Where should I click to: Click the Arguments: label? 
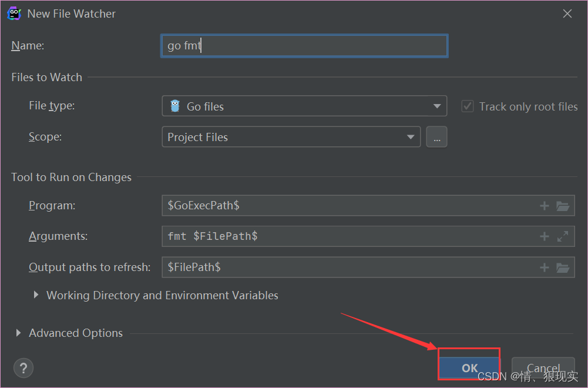pyautogui.click(x=58, y=236)
